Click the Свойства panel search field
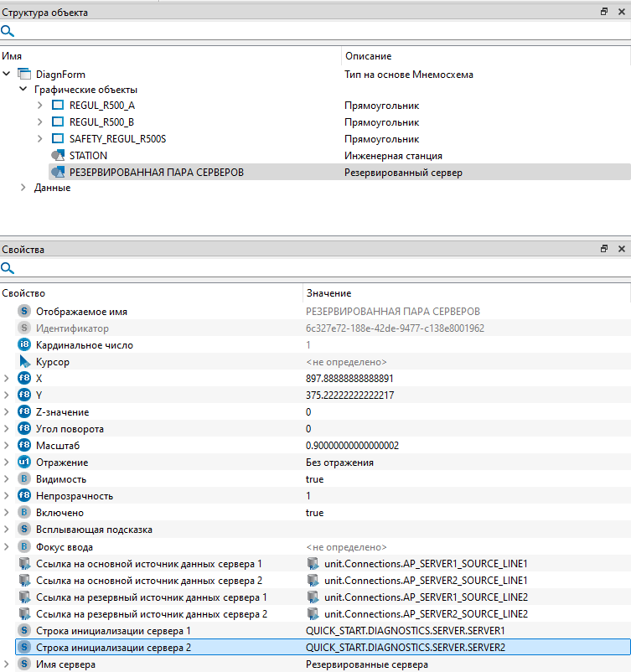631x672 pixels. click(x=318, y=268)
